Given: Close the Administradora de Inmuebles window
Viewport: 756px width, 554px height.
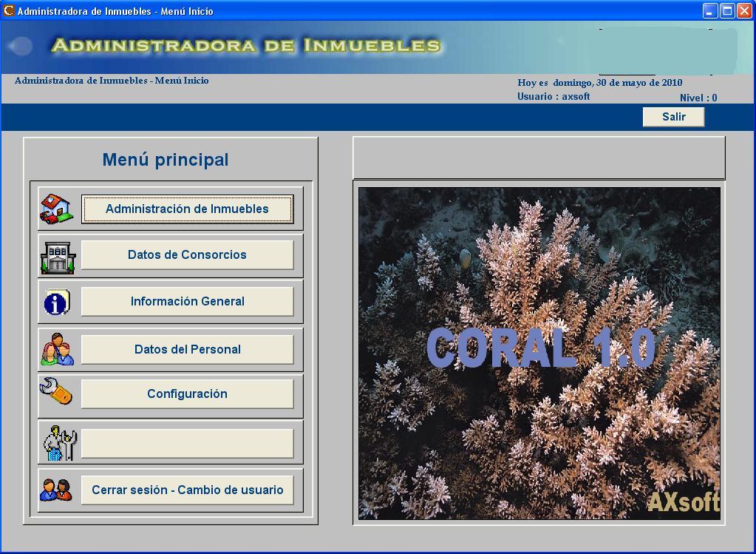Looking at the screenshot, I should click(744, 11).
